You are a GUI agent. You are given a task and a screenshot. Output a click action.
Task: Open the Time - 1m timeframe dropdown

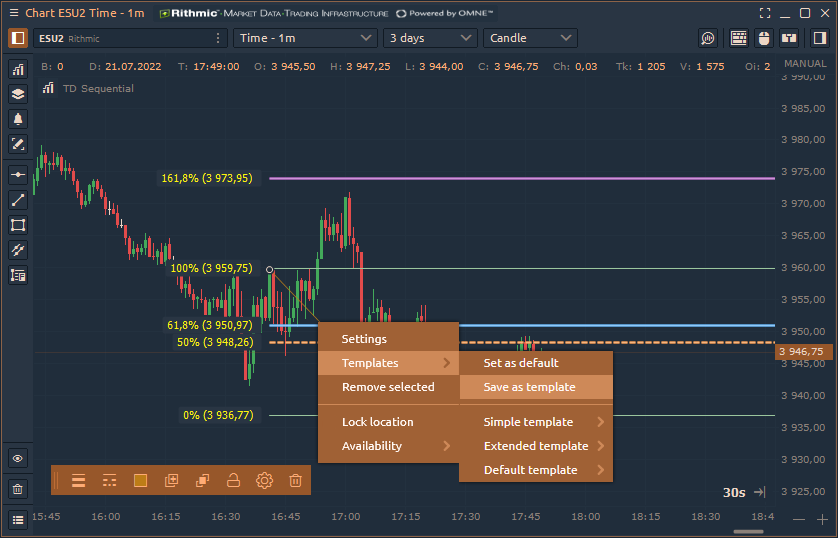pyautogui.click(x=304, y=38)
